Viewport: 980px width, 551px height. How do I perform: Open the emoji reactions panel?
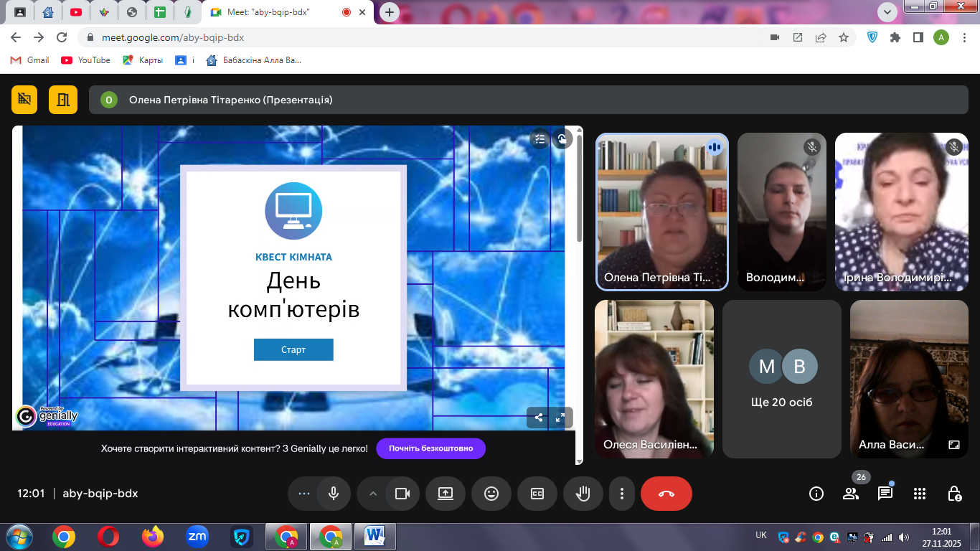(491, 494)
